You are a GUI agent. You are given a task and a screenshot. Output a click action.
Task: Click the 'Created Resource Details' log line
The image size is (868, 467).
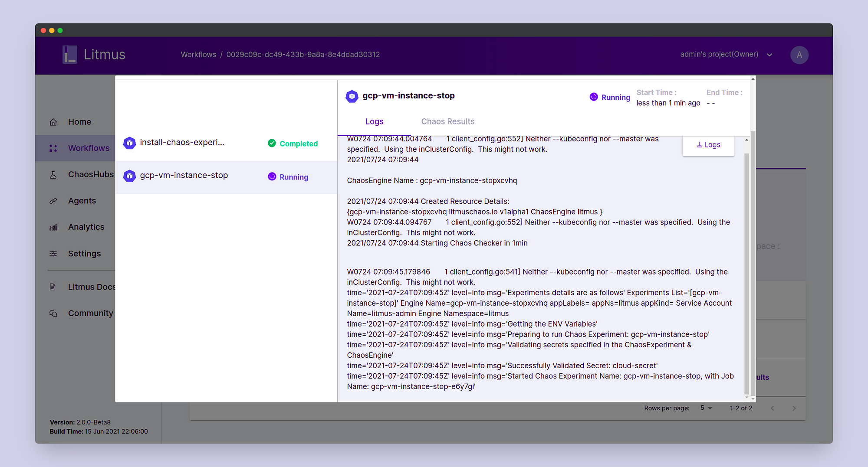point(428,201)
